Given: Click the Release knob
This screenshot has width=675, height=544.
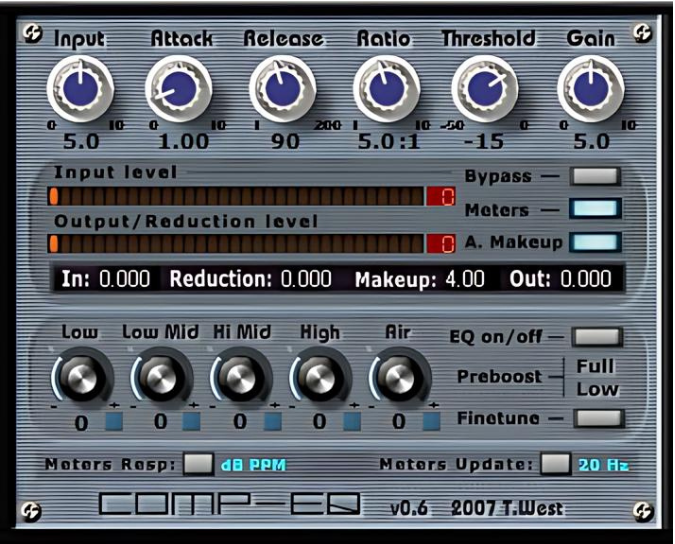Looking at the screenshot, I should coord(283,89).
